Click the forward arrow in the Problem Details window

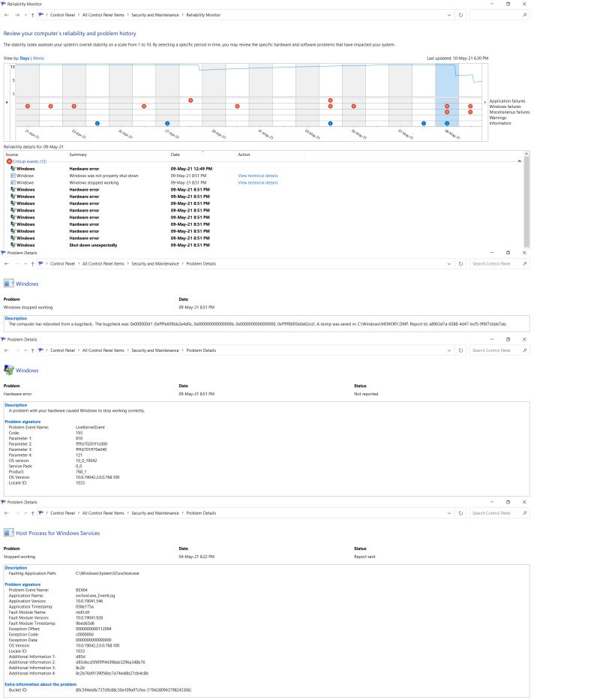(x=15, y=263)
